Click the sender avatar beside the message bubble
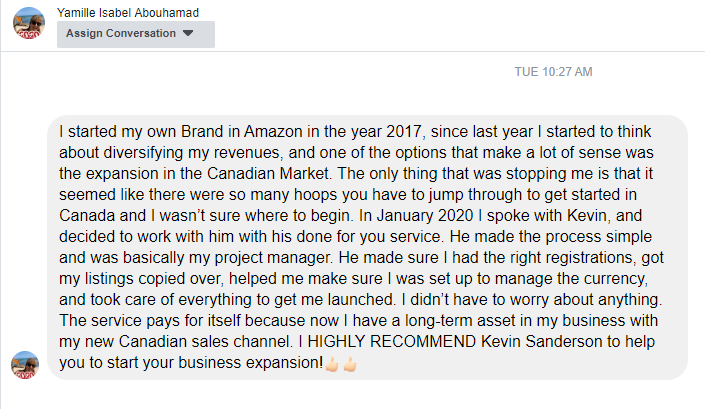The width and height of the screenshot is (705, 409). click(24, 366)
